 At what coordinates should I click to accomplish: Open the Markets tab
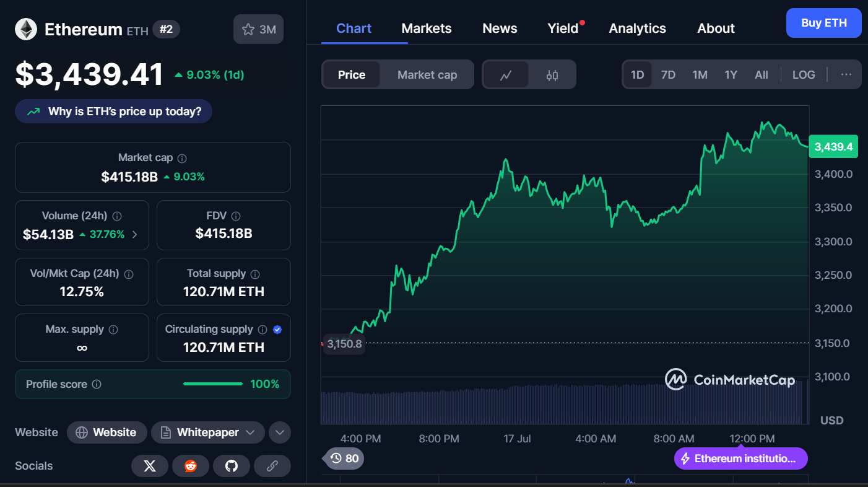(x=427, y=29)
